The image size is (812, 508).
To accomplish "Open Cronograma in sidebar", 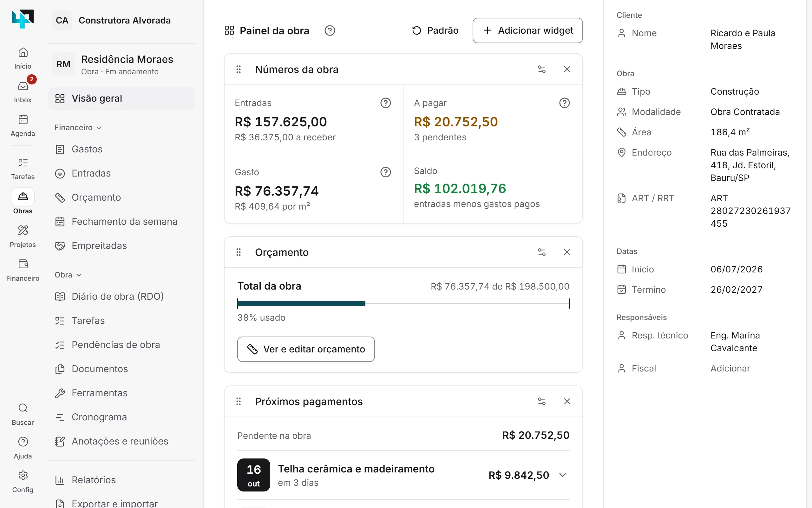I will tap(122, 417).
